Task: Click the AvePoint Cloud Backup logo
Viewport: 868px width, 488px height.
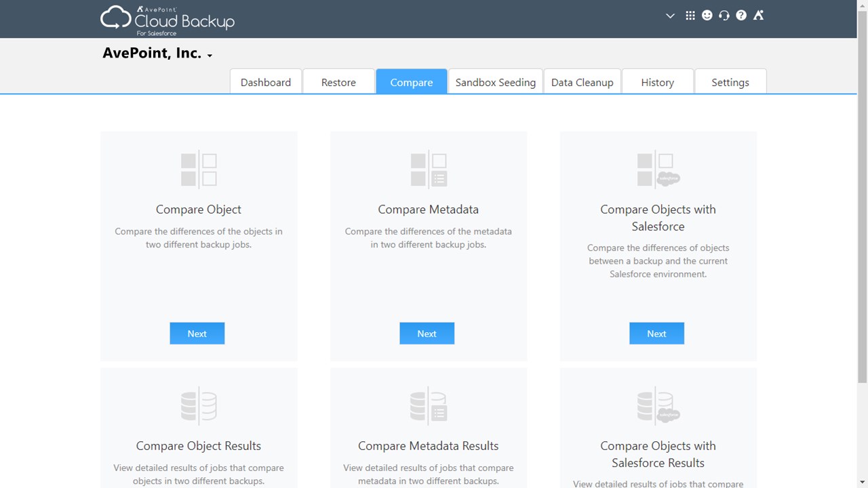Action: [167, 20]
